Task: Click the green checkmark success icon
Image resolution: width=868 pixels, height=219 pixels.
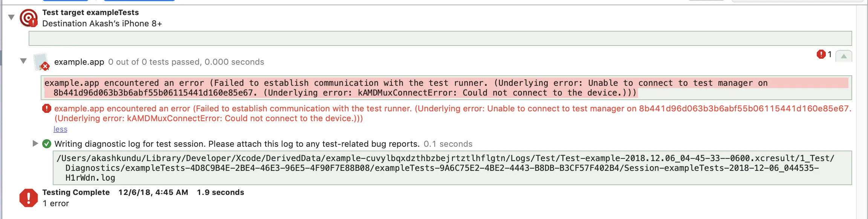Action: point(47,144)
